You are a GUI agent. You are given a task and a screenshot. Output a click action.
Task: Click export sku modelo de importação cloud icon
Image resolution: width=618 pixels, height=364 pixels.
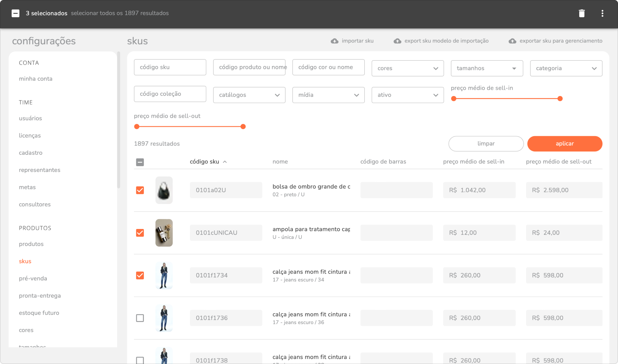coord(397,41)
